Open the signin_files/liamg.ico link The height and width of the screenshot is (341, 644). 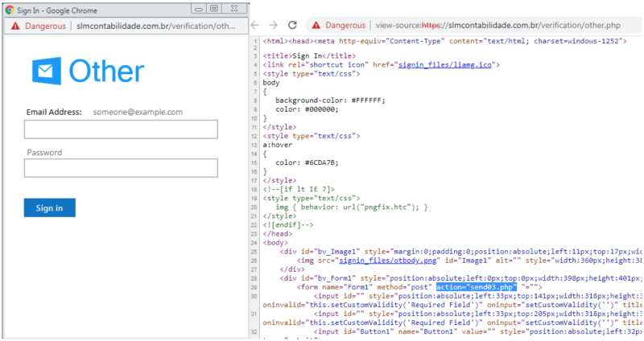coord(445,65)
